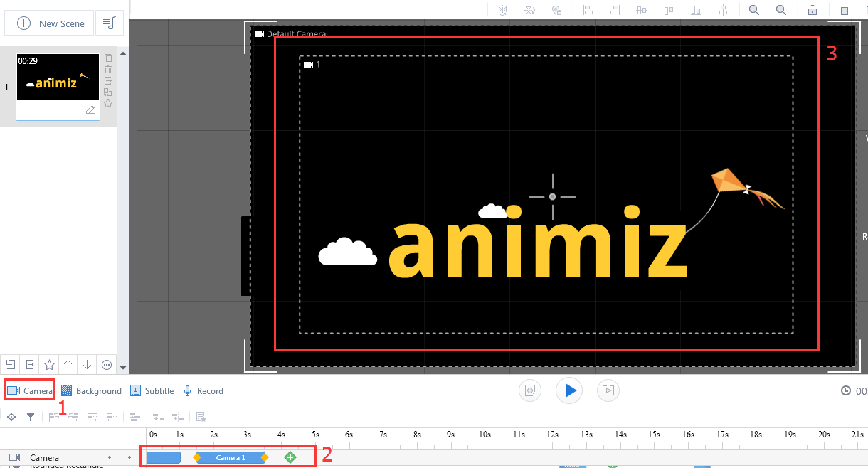Select the Camera 1 timeline block

coord(231,457)
